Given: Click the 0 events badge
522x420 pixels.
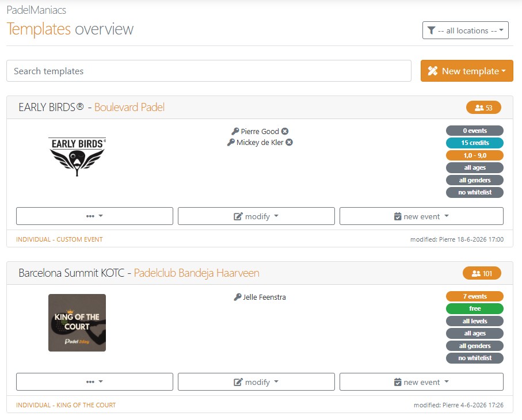Looking at the screenshot, I should click(475, 131).
